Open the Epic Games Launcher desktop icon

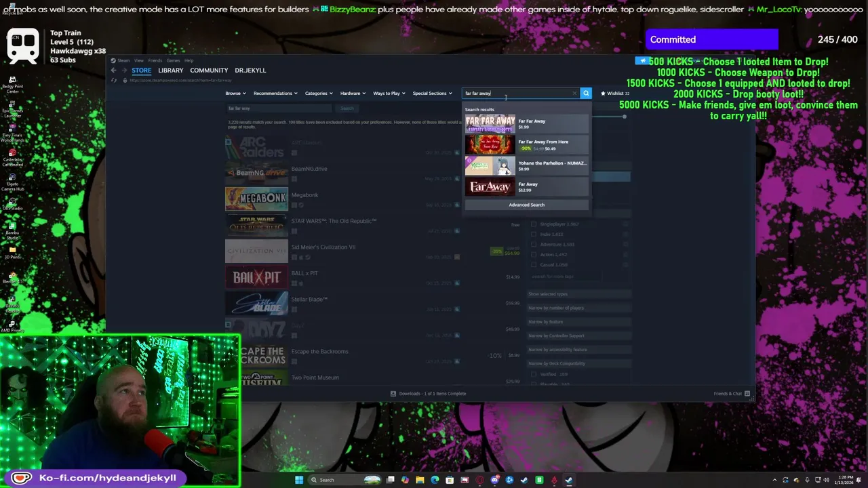point(12,110)
